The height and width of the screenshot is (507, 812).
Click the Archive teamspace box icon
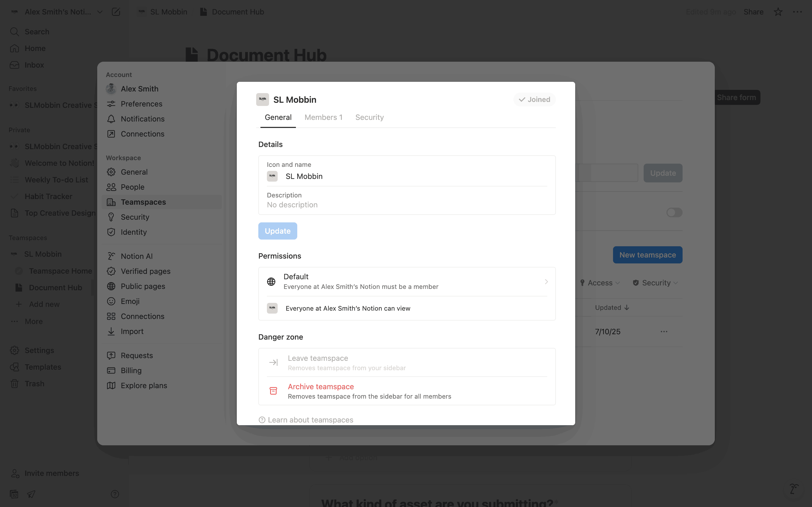(x=273, y=391)
